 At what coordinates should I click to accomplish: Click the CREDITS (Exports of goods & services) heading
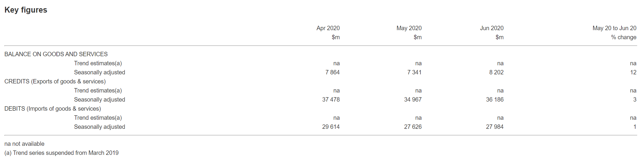pos(55,81)
